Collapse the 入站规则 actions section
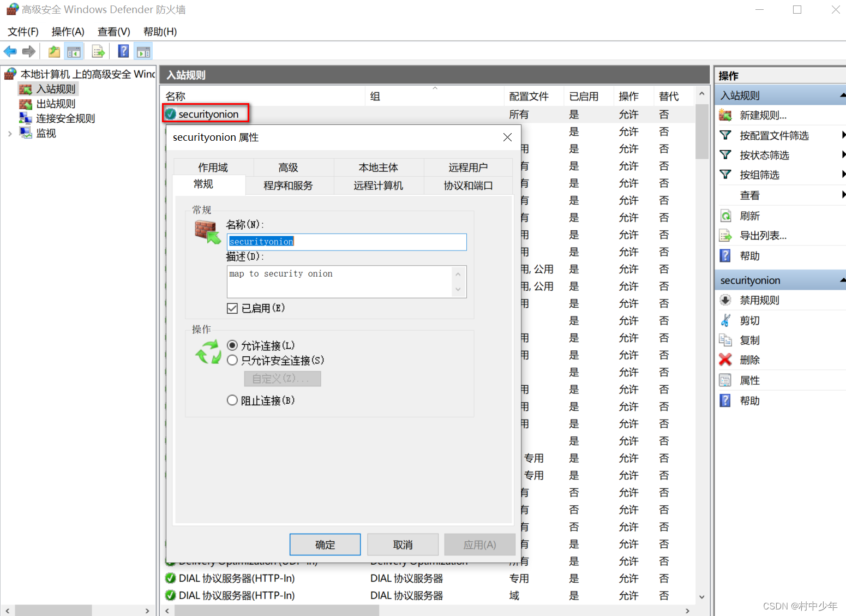This screenshot has height=616, width=846. 843,95
